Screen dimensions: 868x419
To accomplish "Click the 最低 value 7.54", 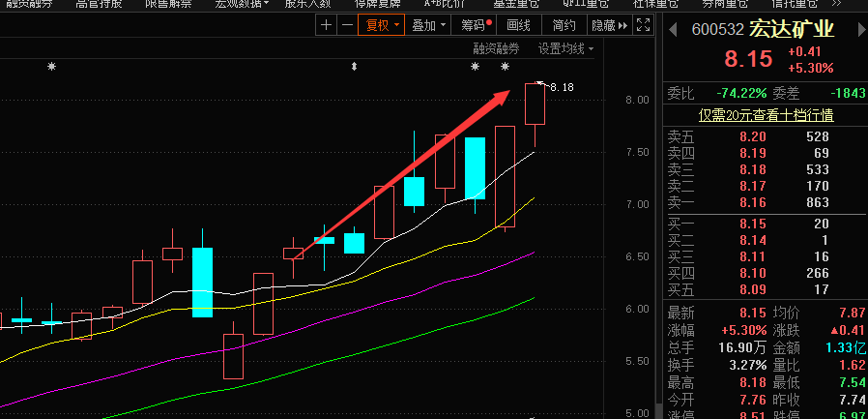I will pos(852,382).
